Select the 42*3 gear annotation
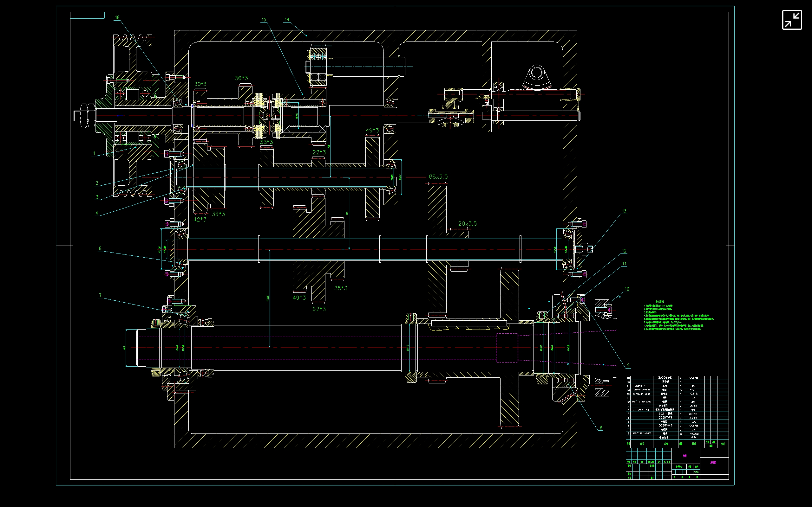The height and width of the screenshot is (507, 812). tap(200, 220)
